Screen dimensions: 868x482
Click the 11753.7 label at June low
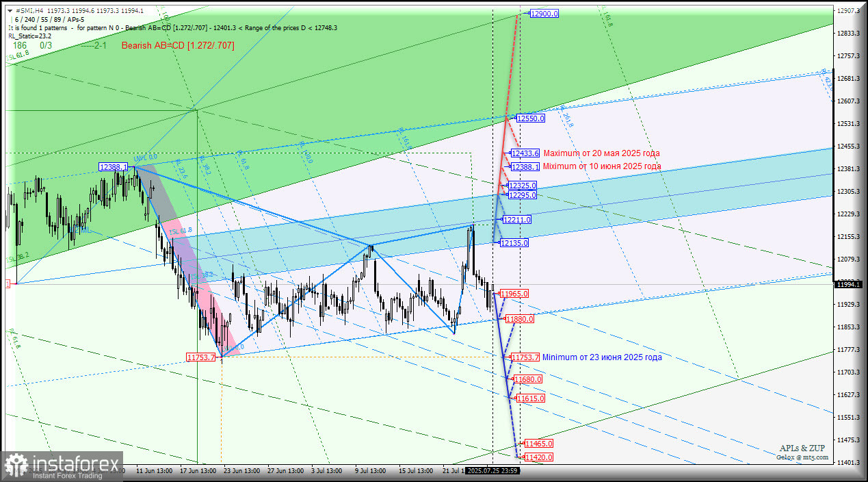201,357
